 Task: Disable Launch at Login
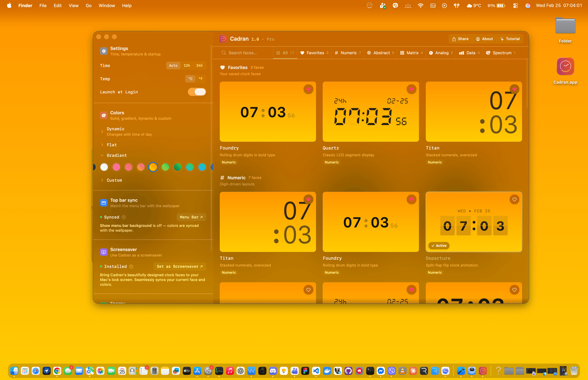click(x=197, y=92)
